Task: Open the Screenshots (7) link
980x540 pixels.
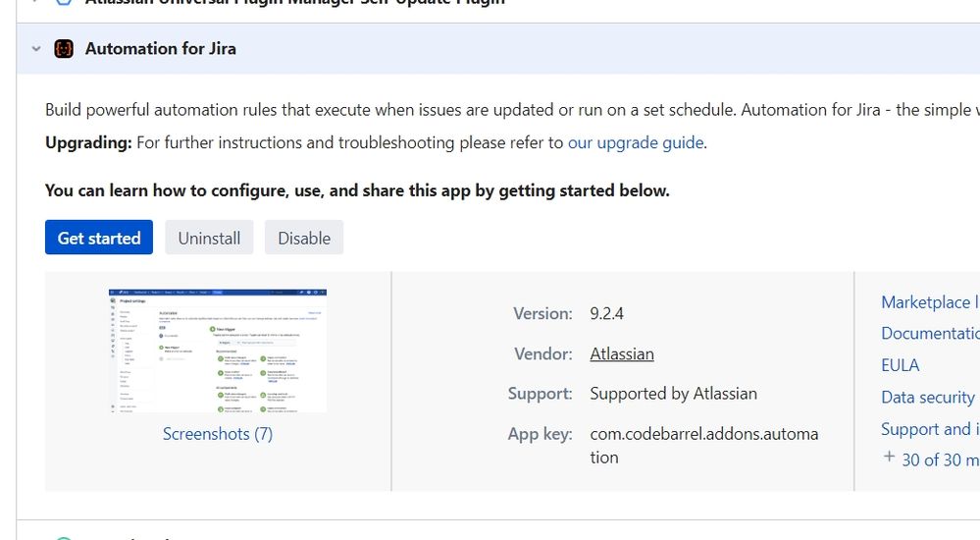Action: click(218, 434)
